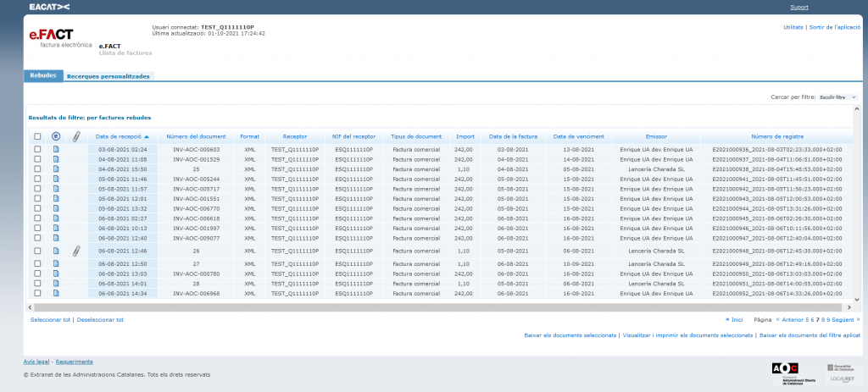The width and height of the screenshot is (868, 392).
Task: Tick the checkbox for invoice INV-AOC-000780
Action: (x=37, y=273)
